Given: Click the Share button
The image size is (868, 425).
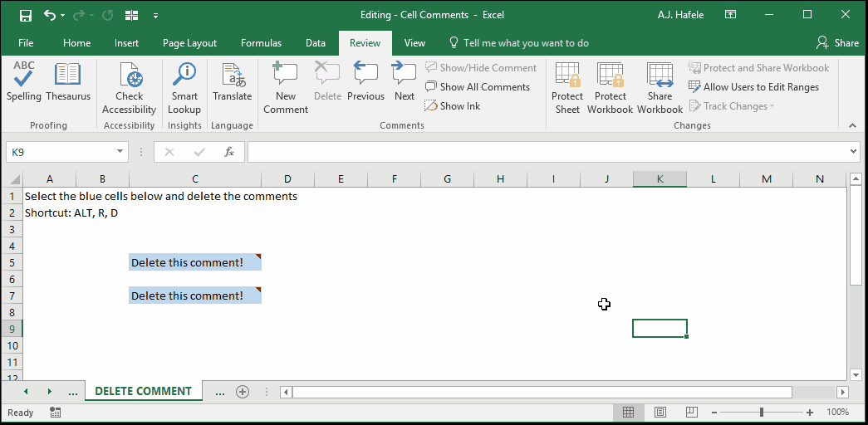Looking at the screenshot, I should coord(837,42).
